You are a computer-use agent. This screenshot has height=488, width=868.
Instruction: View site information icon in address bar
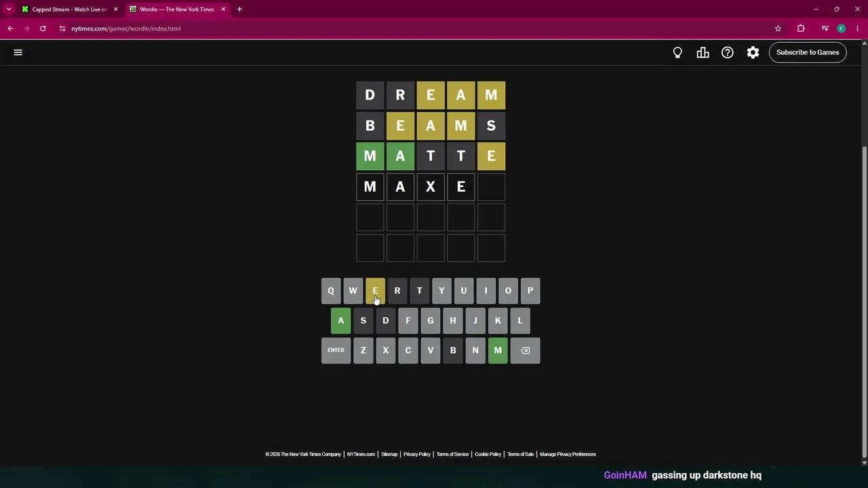click(62, 28)
